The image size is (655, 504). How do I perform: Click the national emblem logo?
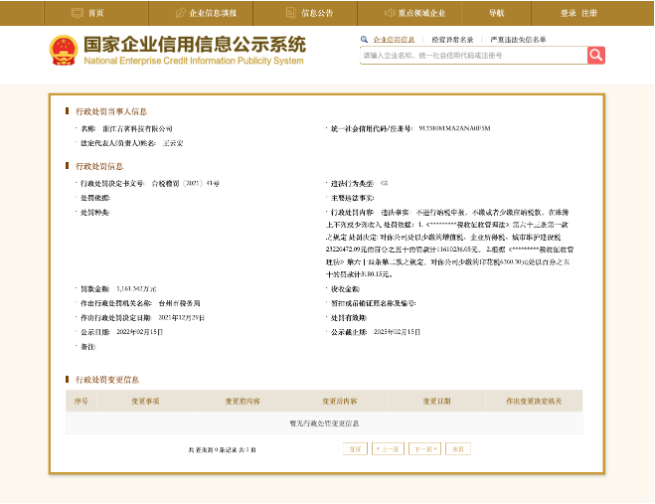(x=63, y=51)
